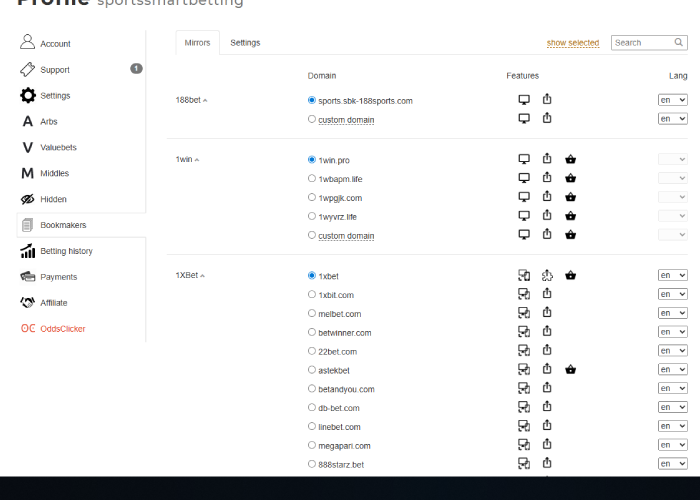
Task: Click the show selected link
Action: tap(573, 43)
